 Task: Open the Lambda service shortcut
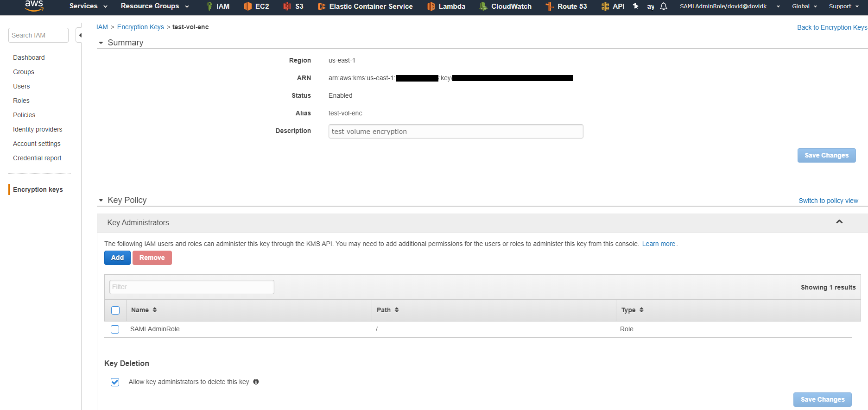(446, 6)
